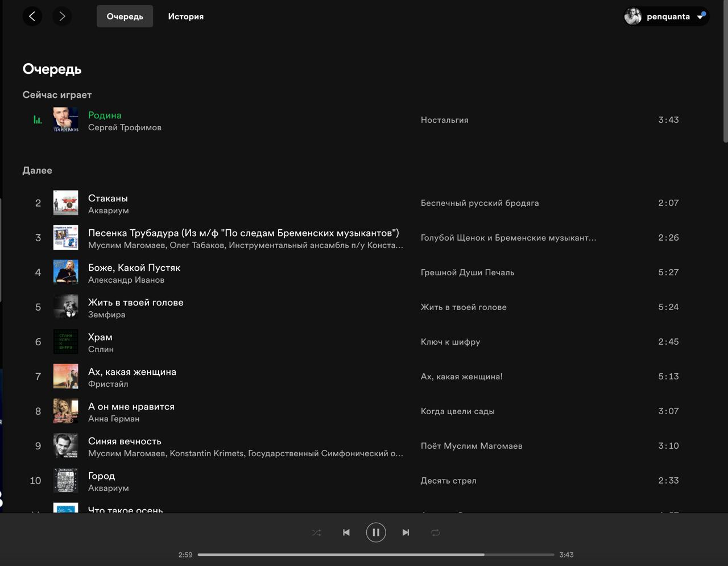Select track title Ах, какая женщина
Viewport: 728px width, 566px height.
(x=132, y=371)
